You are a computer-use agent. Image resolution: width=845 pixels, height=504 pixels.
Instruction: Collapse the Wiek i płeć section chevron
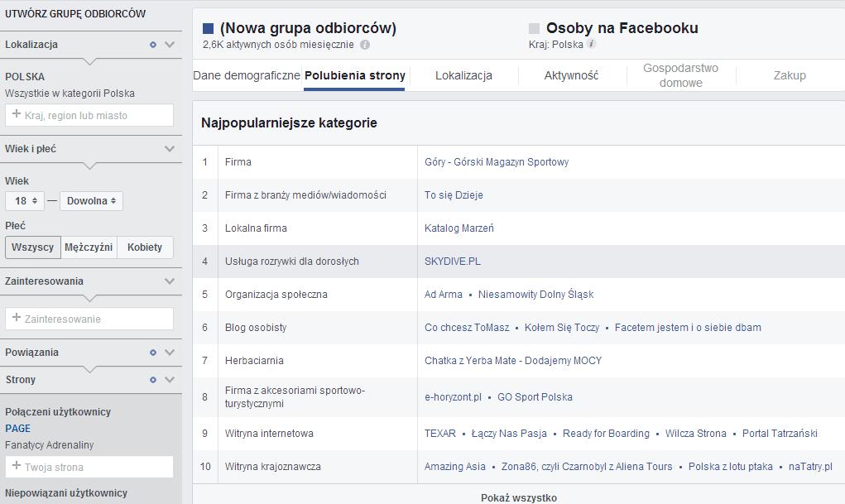click(170, 149)
